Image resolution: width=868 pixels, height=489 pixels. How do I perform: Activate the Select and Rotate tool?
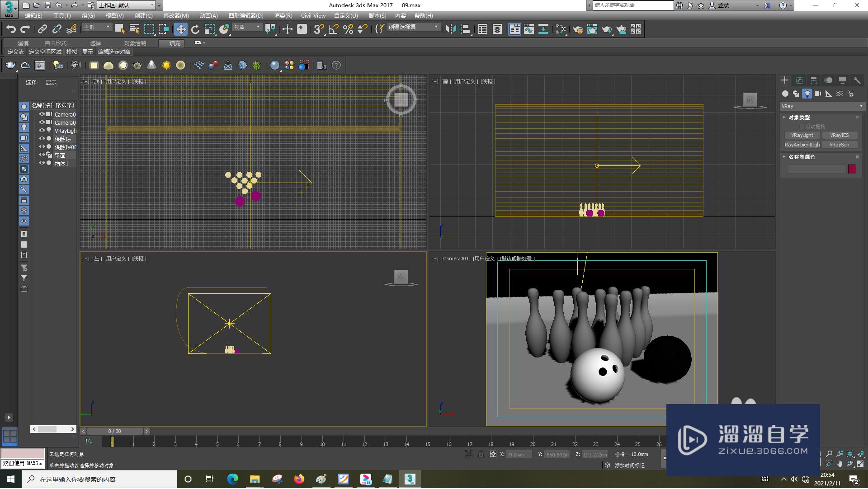[x=195, y=29]
